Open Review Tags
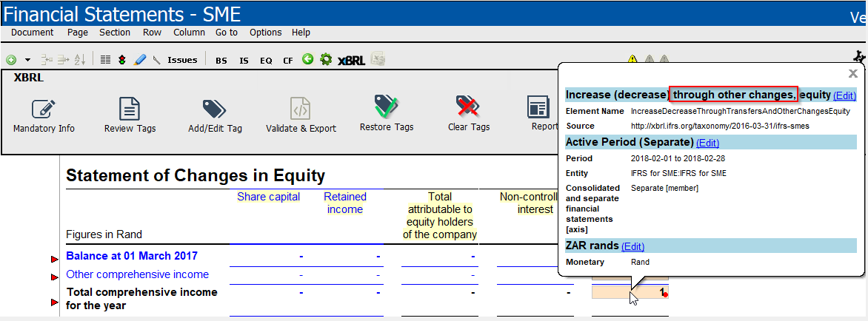The width and height of the screenshot is (868, 321). 130,109
